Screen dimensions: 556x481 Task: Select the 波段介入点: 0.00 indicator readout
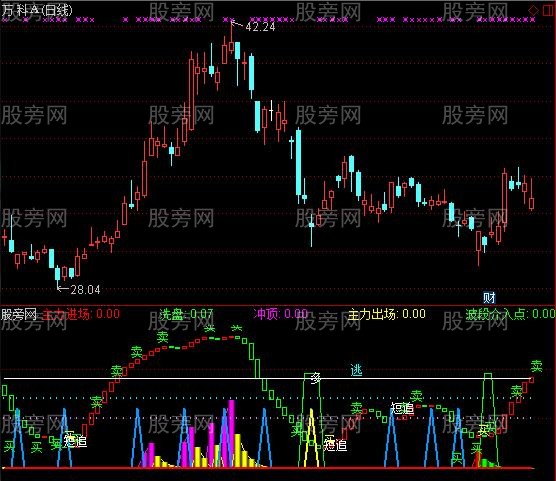pyautogui.click(x=510, y=314)
